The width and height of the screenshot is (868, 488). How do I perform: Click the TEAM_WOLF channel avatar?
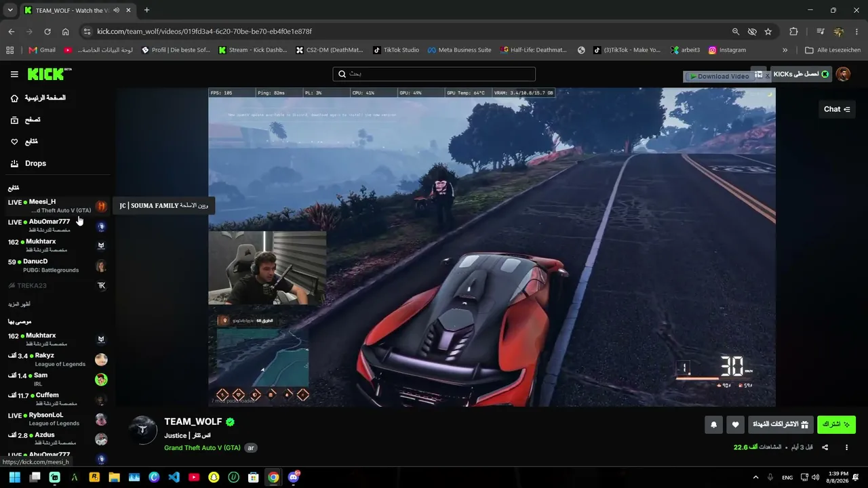143,430
